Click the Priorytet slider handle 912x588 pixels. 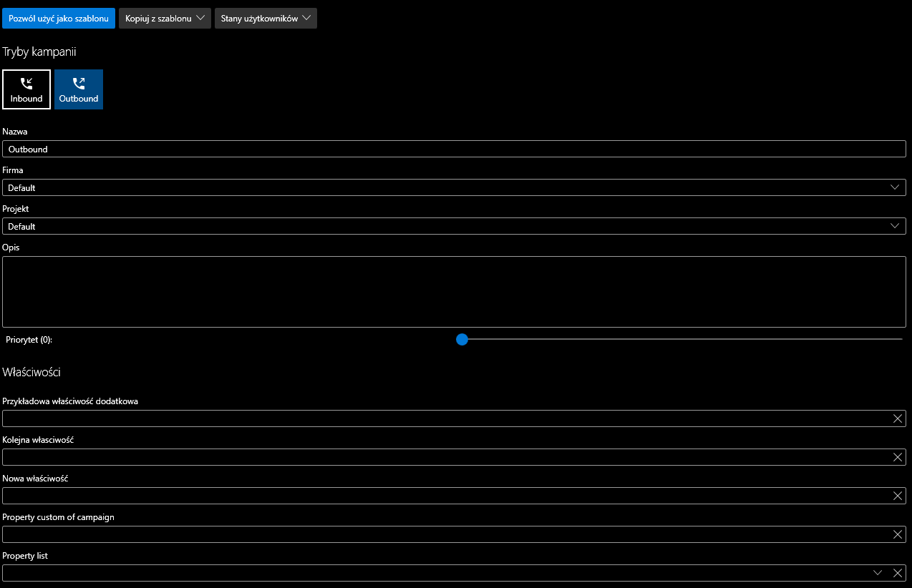[462, 339]
